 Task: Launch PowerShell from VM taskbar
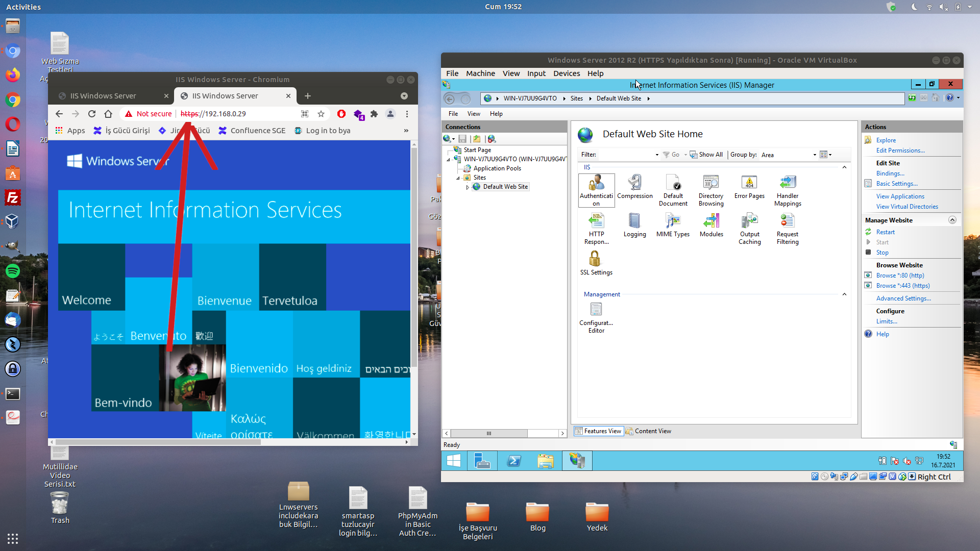514,461
